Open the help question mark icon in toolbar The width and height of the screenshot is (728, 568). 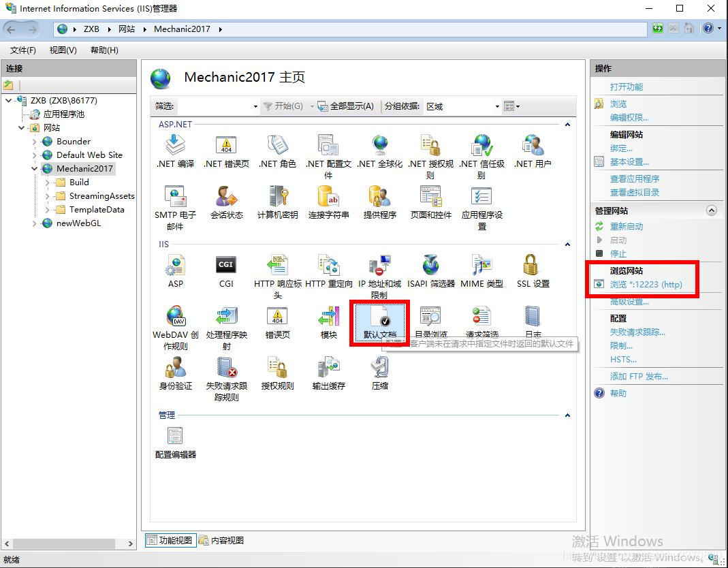click(x=708, y=29)
